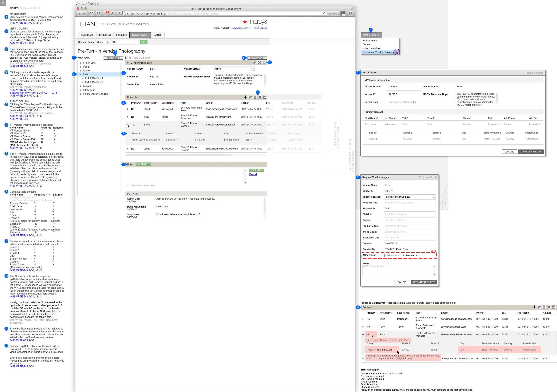Viewport: 557px width, 392px height.
Task: Open the Vendor Status 'Active' dropdown
Action: pyautogui.click(x=253, y=69)
